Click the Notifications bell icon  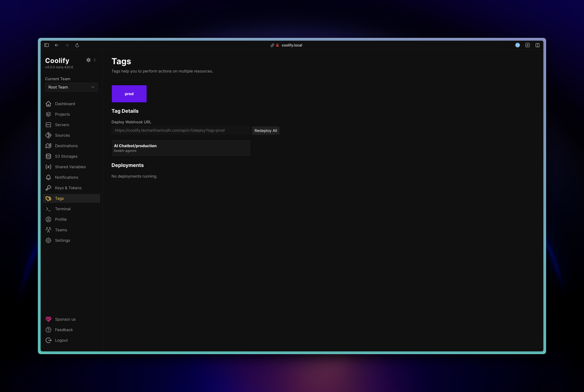click(48, 177)
